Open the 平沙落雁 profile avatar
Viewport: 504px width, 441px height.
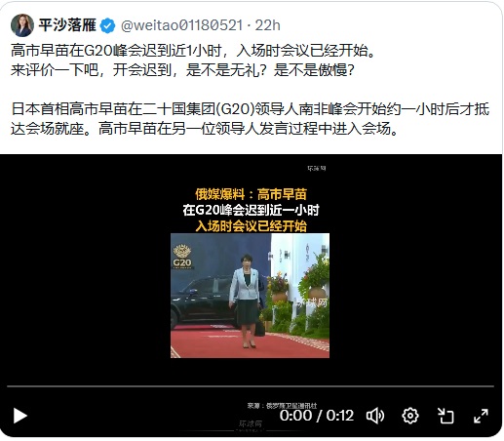click(x=22, y=25)
